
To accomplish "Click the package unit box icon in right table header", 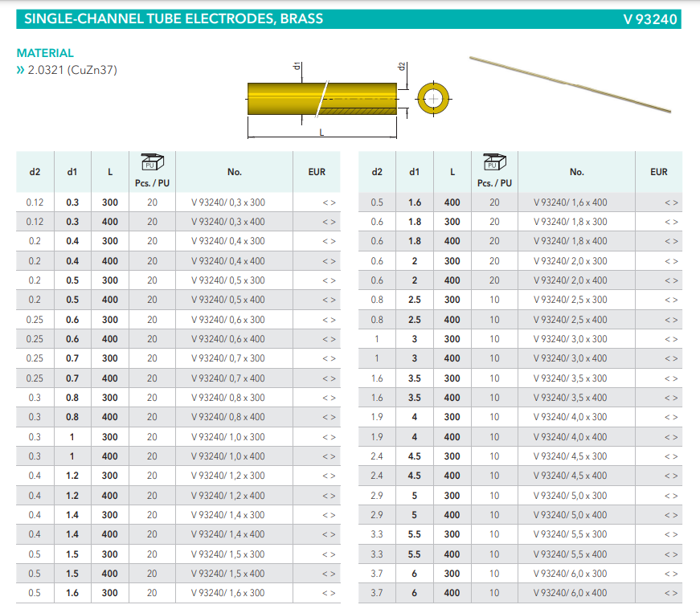I will pos(493,162).
